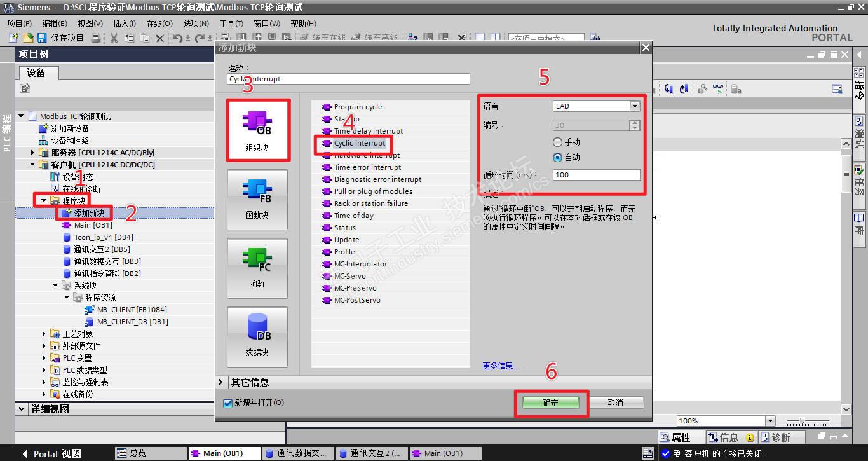Click the go to previous bookmark icon
The height and width of the screenshot is (461, 868).
(x=669, y=89)
